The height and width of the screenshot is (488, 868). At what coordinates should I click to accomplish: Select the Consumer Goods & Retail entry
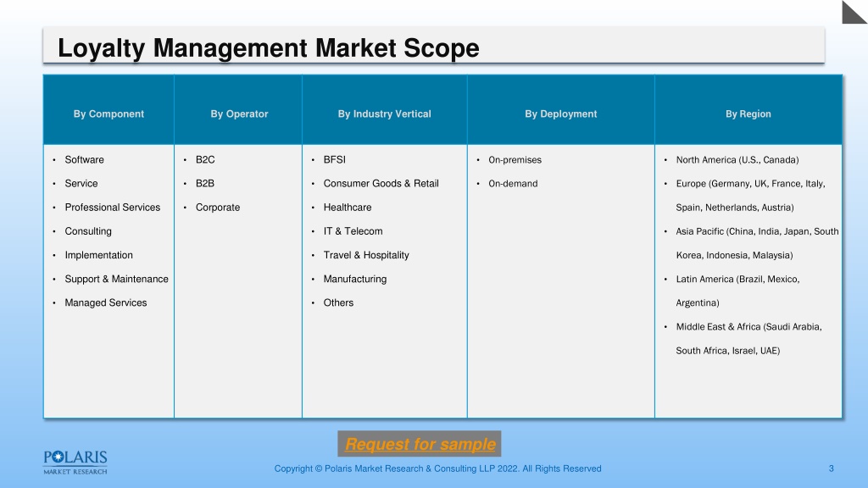(381, 184)
